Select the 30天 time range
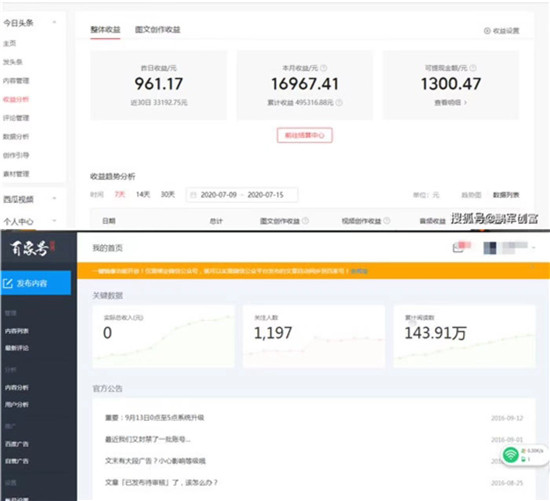This screenshot has height=501, width=550. coord(168,194)
